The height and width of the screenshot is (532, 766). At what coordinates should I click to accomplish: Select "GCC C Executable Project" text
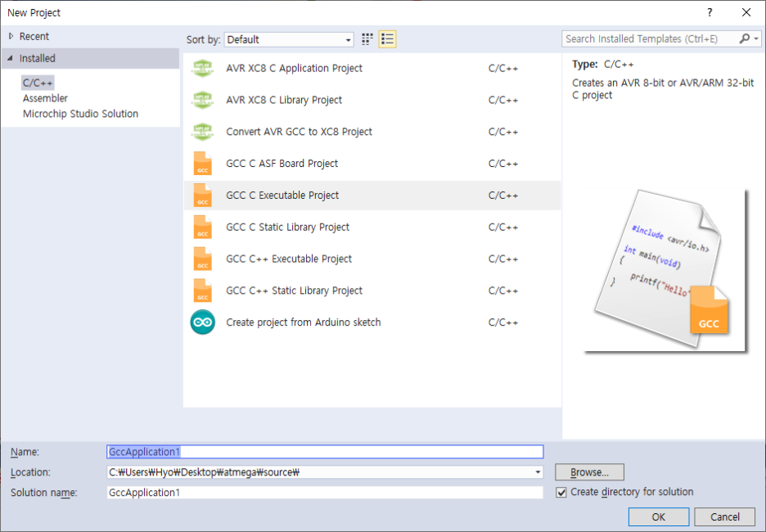click(x=282, y=196)
